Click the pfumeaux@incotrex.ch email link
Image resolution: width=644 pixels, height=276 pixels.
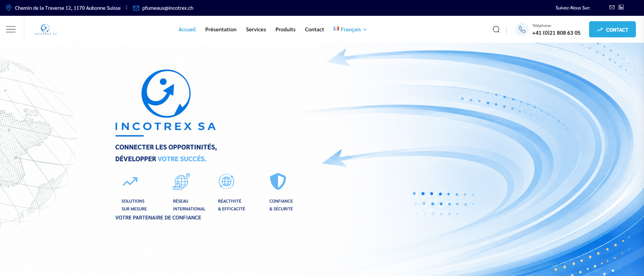168,8
